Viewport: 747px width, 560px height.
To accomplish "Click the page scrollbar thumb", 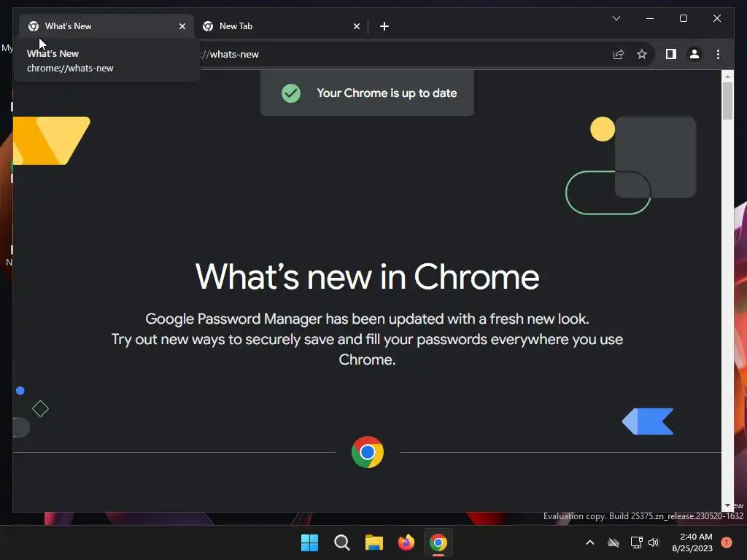I will click(x=727, y=101).
